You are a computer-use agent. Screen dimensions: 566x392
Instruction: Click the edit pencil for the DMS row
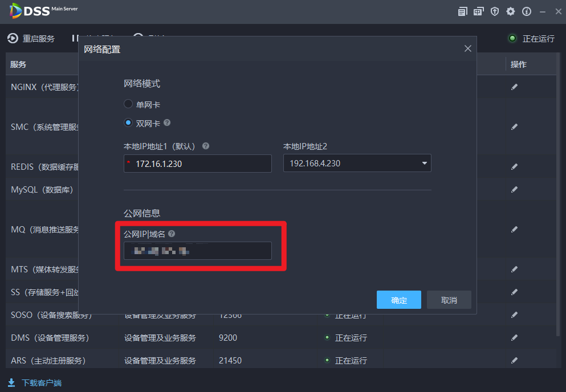pyautogui.click(x=514, y=338)
